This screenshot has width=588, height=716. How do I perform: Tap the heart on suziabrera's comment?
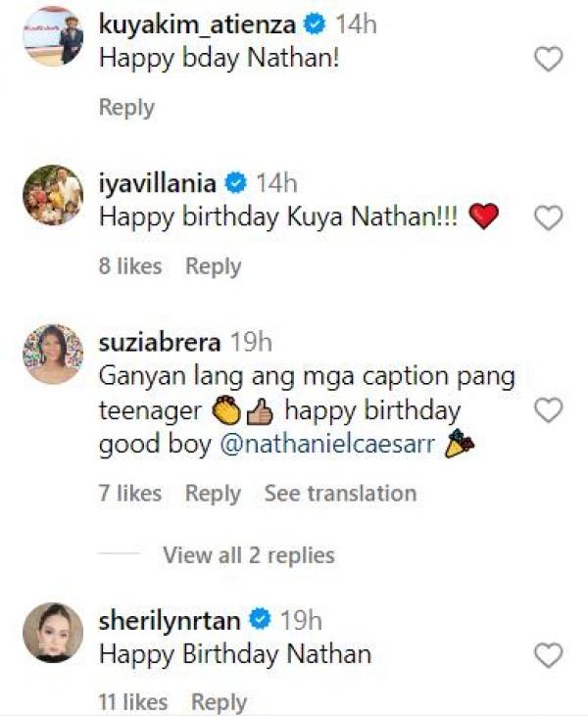(548, 409)
